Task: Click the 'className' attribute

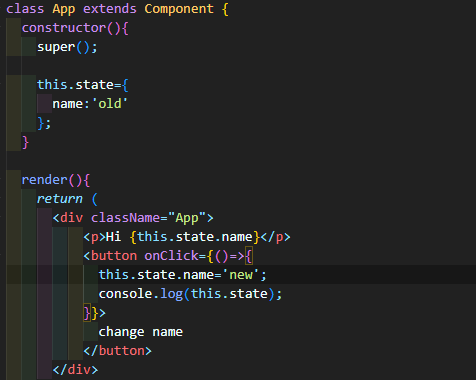Action: point(125,218)
